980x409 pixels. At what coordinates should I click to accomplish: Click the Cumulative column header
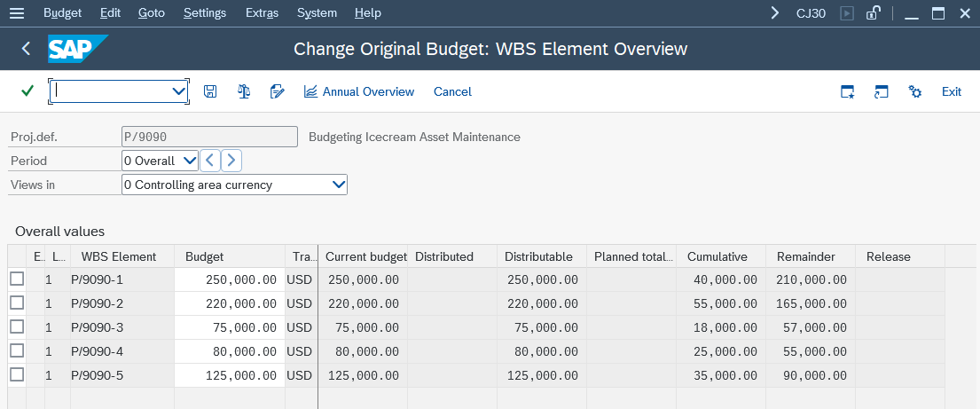point(721,256)
